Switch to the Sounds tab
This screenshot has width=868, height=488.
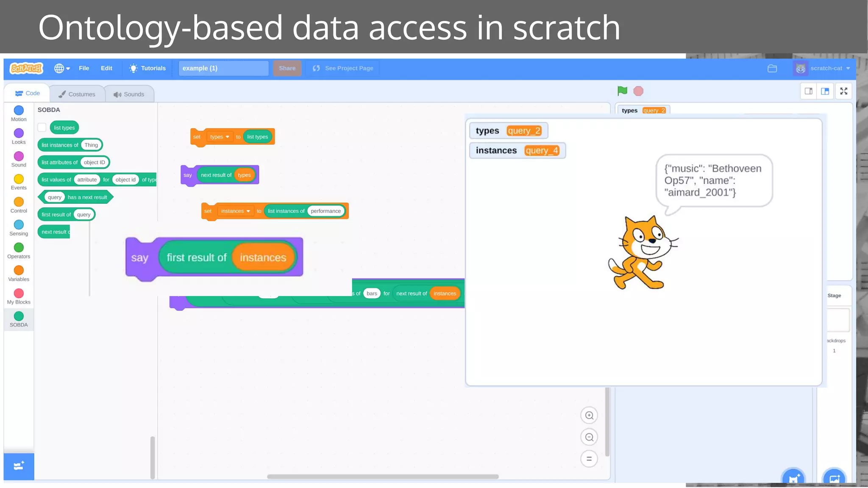(129, 94)
